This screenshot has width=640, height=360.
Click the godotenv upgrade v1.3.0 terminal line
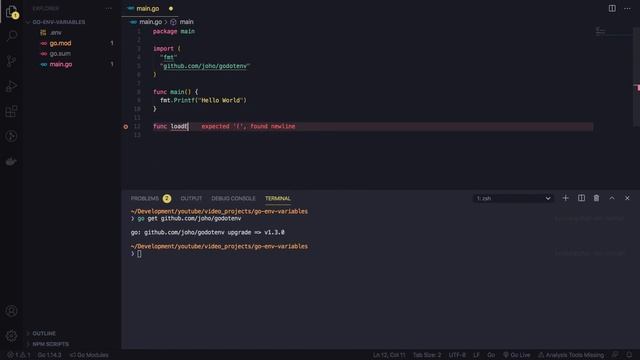coord(207,233)
